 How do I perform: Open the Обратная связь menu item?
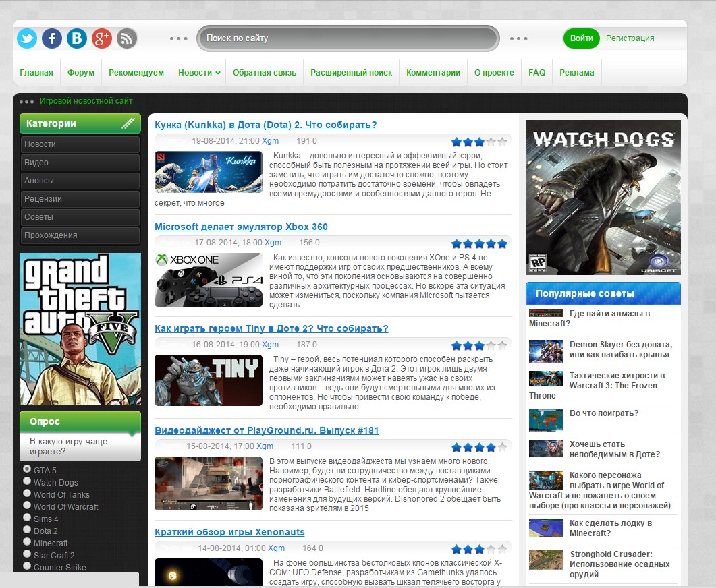click(x=265, y=73)
